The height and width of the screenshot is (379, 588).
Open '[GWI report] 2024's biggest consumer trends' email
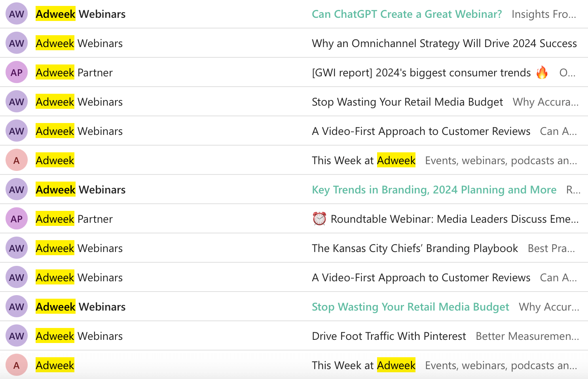pyautogui.click(x=421, y=72)
